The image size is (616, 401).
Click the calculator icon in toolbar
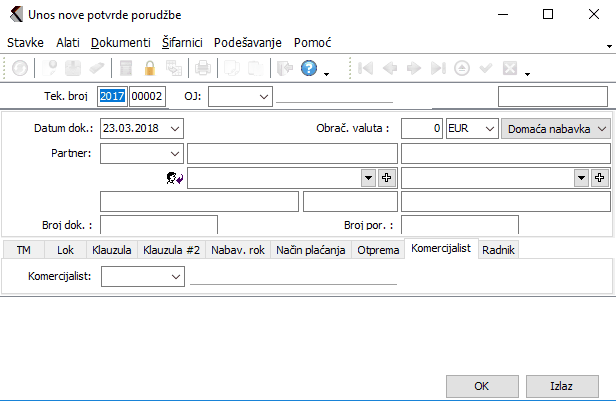[125, 68]
